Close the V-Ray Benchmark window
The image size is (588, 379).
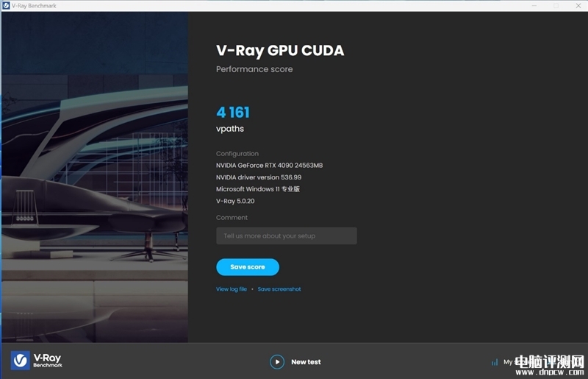[x=578, y=6]
